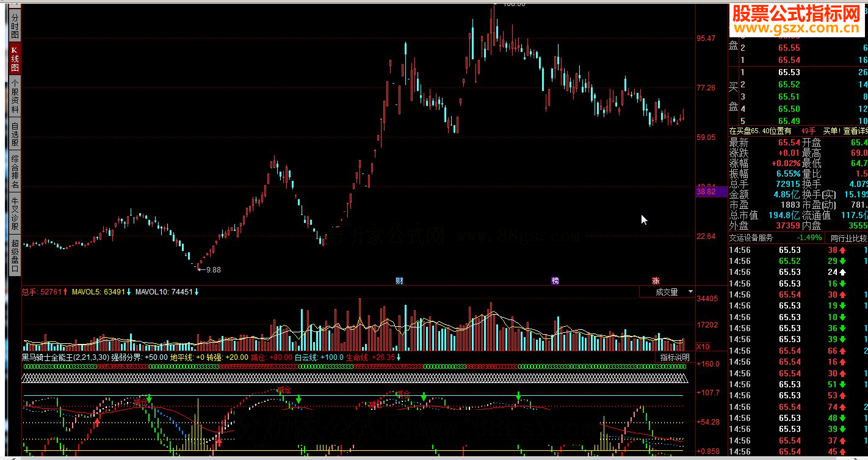The width and height of the screenshot is (868, 460).
Task: Click the 总市值 value 194.8亿
Action: click(784, 215)
